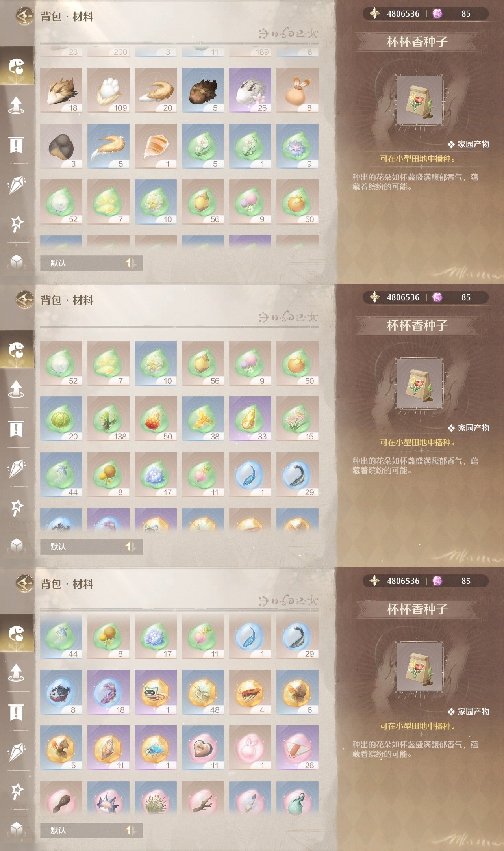This screenshot has width=504, height=851.
Task: Select the green herb item with count 138
Action: pos(108,419)
